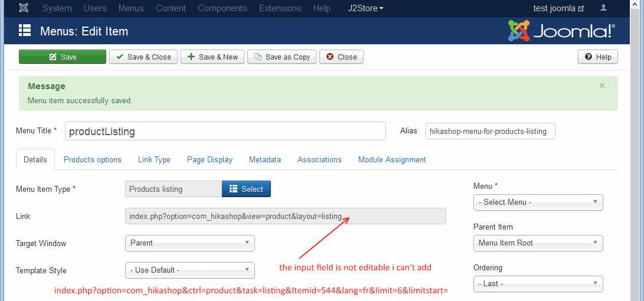Open the Ordering dropdown
644x301 pixels.
click(538, 284)
